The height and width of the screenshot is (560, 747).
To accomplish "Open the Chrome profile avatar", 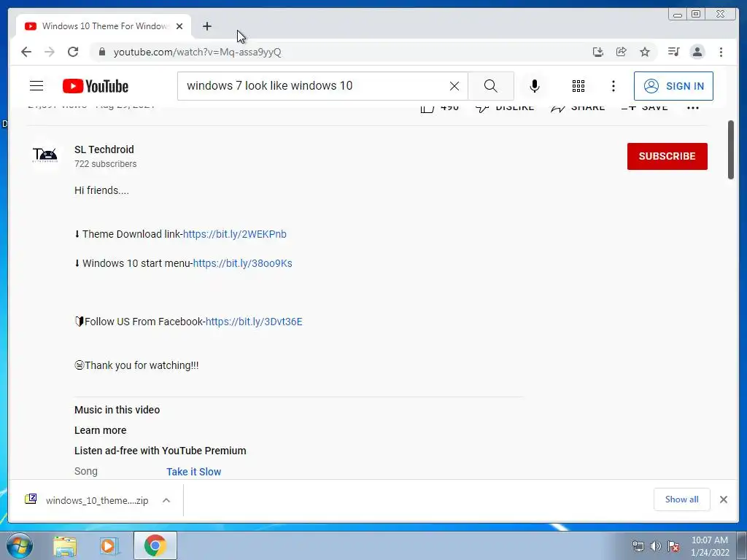I will pyautogui.click(x=697, y=52).
